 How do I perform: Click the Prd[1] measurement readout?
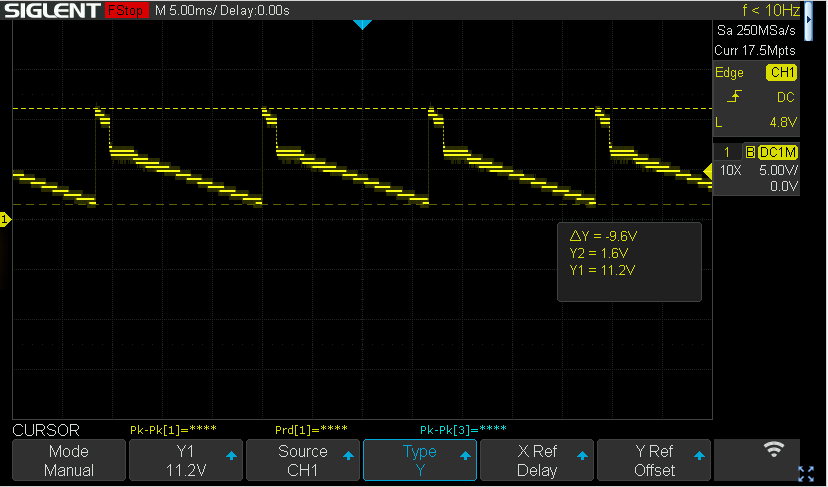[x=312, y=429]
